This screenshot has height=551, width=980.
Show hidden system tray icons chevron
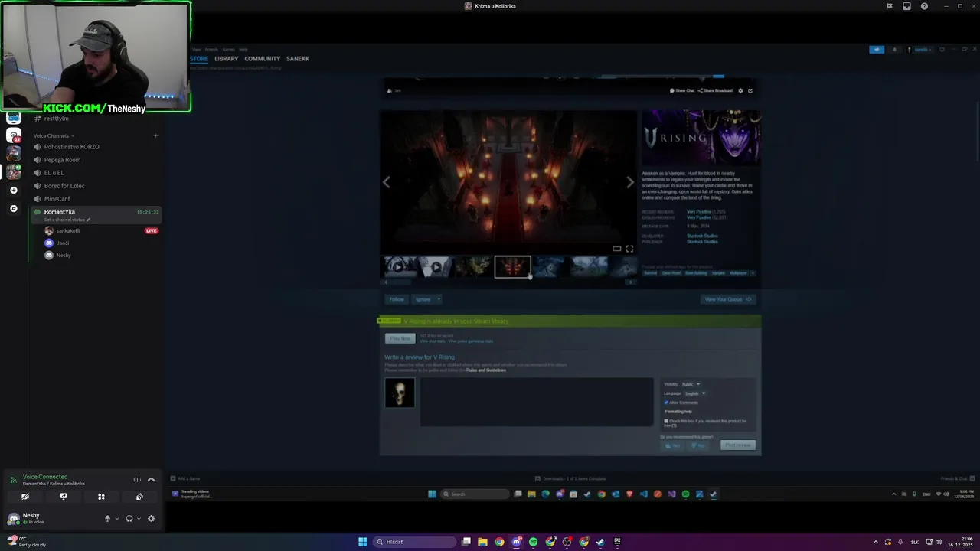click(x=877, y=542)
